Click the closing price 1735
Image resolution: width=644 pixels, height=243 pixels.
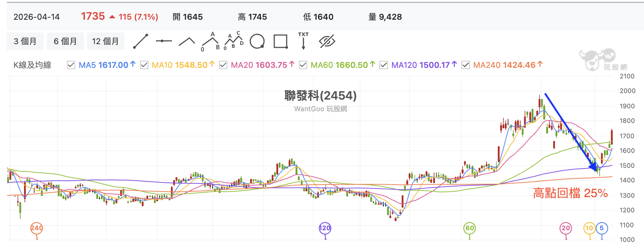point(93,16)
